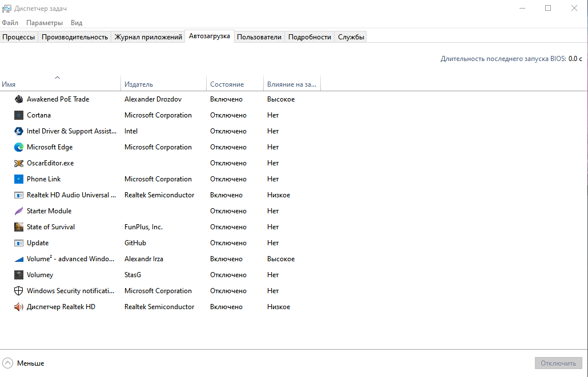Switch to the Процессы tab
588x377 pixels.
point(19,37)
